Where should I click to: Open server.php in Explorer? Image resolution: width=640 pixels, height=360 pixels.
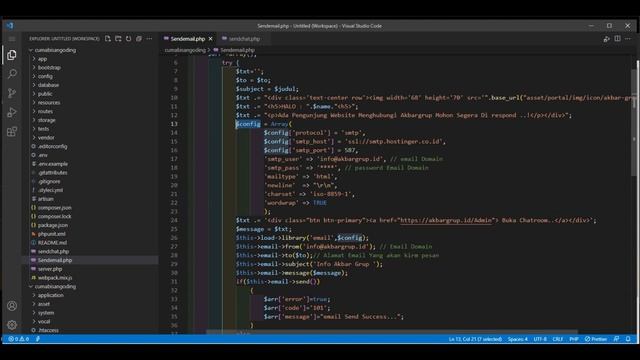coord(50,269)
